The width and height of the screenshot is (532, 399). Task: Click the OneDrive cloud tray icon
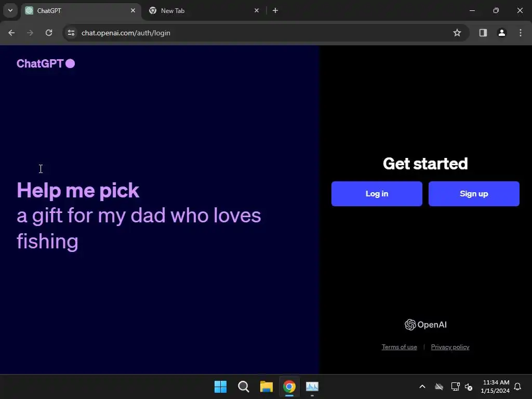(439, 387)
